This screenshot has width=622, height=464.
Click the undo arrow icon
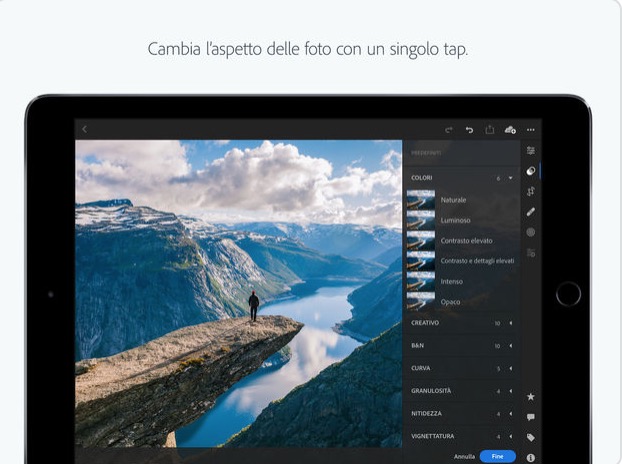tap(469, 130)
